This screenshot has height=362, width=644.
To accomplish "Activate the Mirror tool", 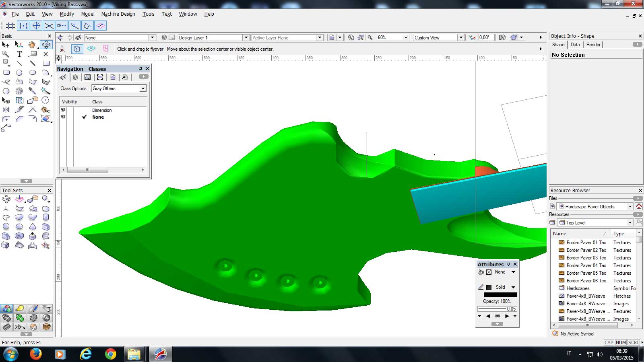I will tap(6, 109).
